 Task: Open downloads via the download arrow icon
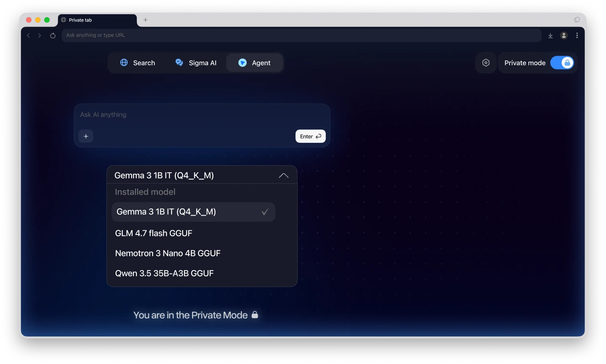click(550, 36)
